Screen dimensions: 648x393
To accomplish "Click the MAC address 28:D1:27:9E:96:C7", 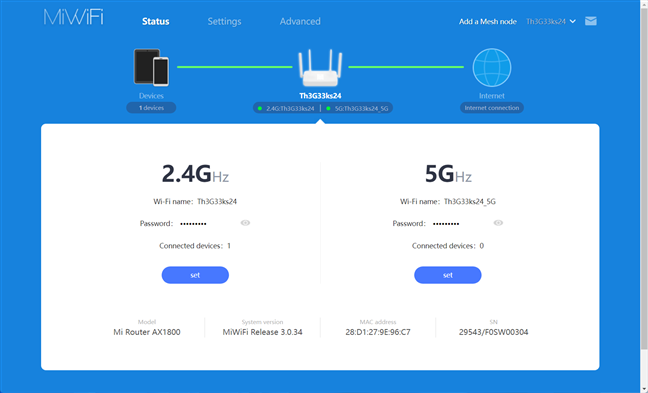I will (378, 332).
